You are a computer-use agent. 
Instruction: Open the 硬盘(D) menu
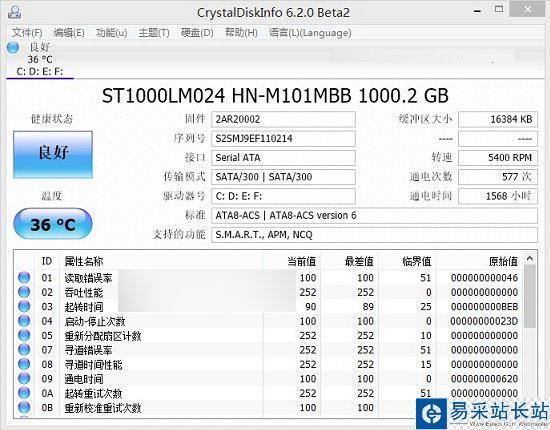point(197,33)
